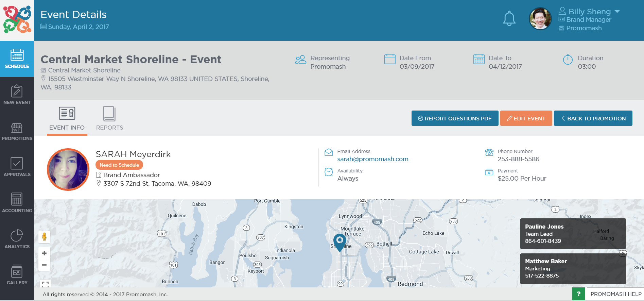Go to Promotions in the sidebar
The image size is (644, 301).
coord(17,131)
